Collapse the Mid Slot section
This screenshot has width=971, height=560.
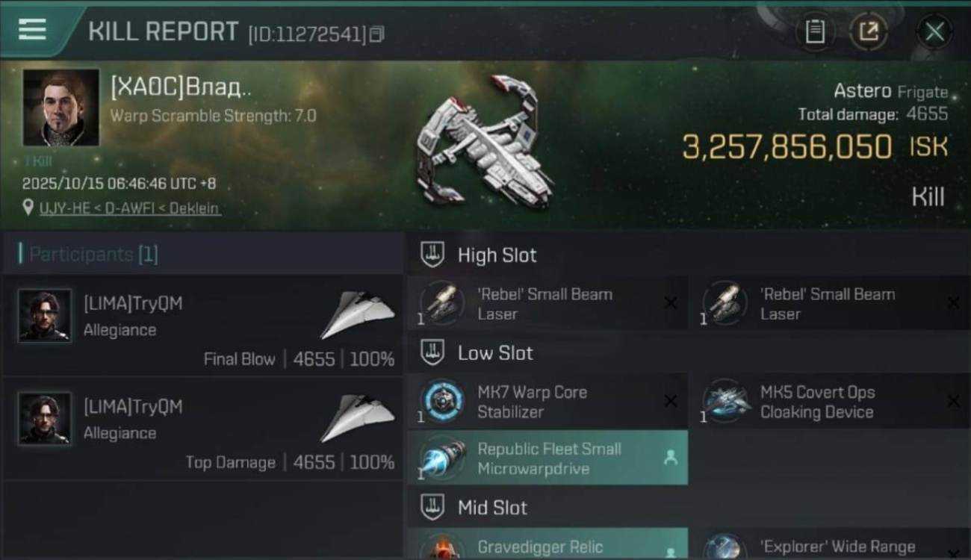tap(432, 508)
